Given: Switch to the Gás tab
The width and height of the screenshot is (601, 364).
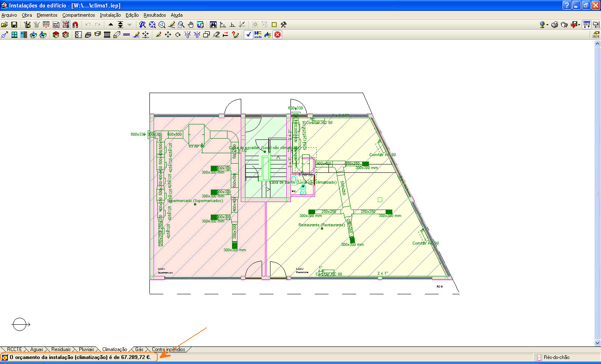Looking at the screenshot, I should (x=139, y=349).
